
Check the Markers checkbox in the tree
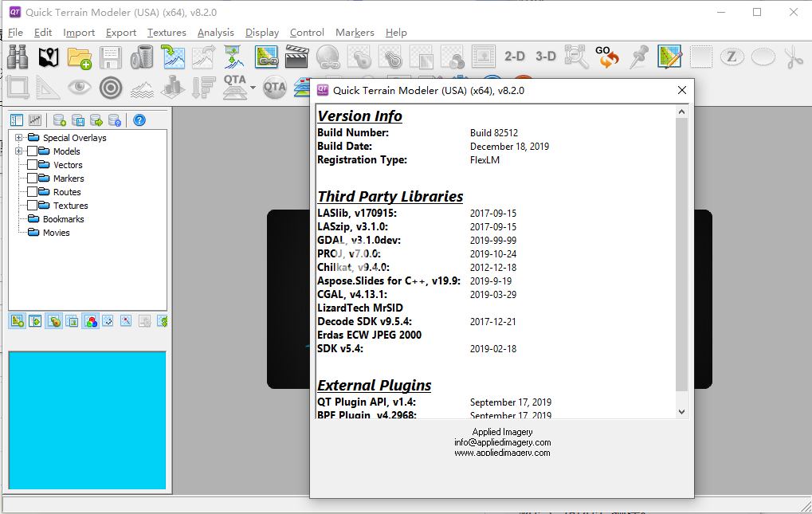(x=33, y=178)
